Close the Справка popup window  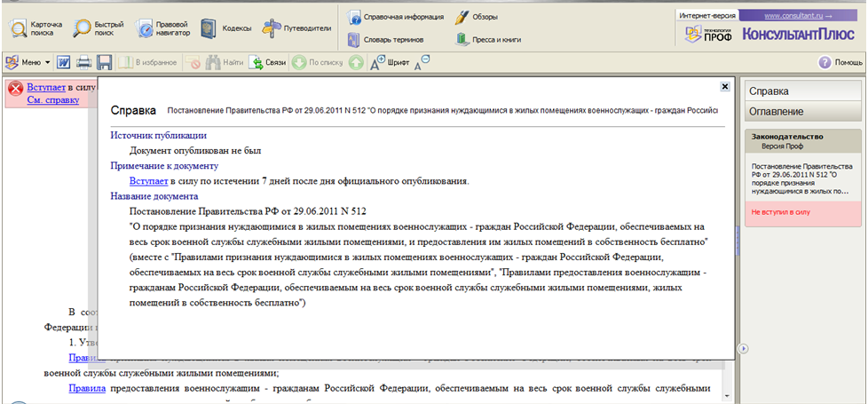coord(724,86)
